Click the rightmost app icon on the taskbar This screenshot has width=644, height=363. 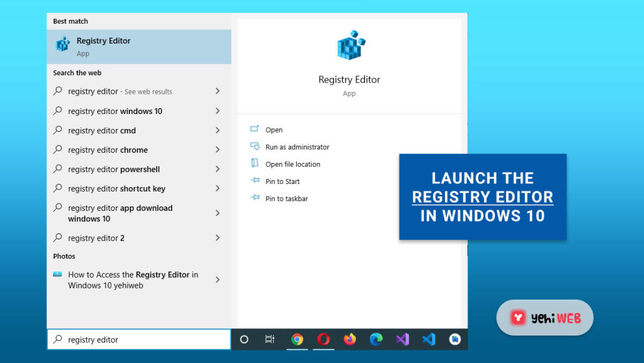click(454, 339)
